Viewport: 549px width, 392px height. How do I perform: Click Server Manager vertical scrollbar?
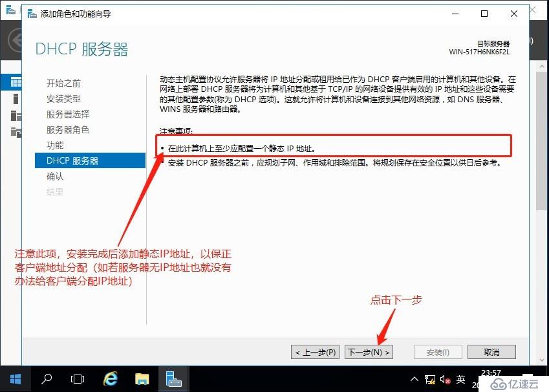pyautogui.click(x=542, y=140)
